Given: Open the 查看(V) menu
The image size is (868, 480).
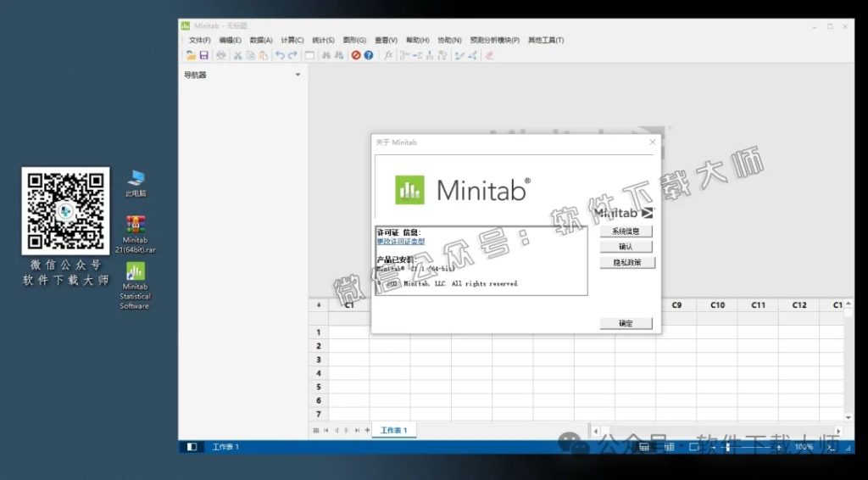Looking at the screenshot, I should click(387, 41).
